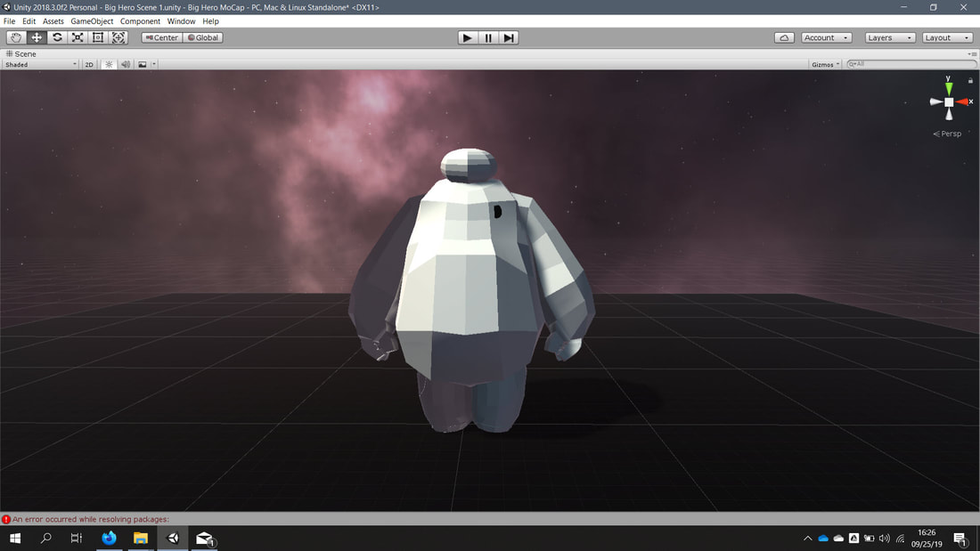Click the package error status message
The height and width of the screenshot is (551, 980).
click(91, 519)
